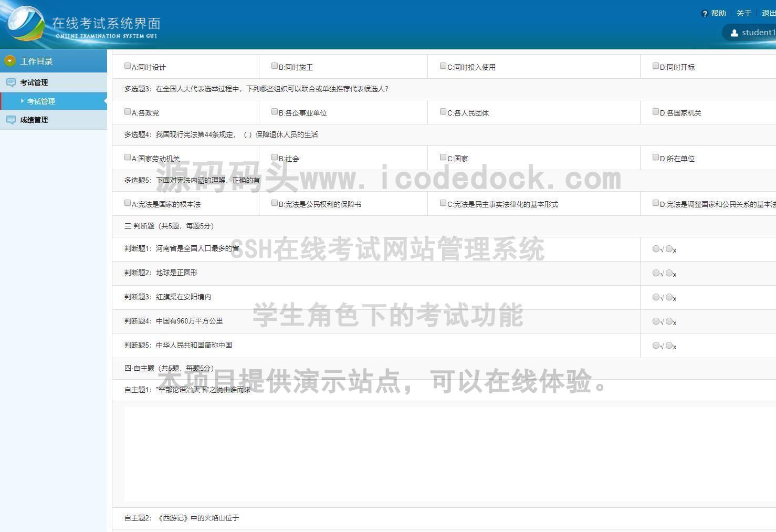
Task: Collapse the 工作目录 arrow icon
Action: (x=9, y=61)
